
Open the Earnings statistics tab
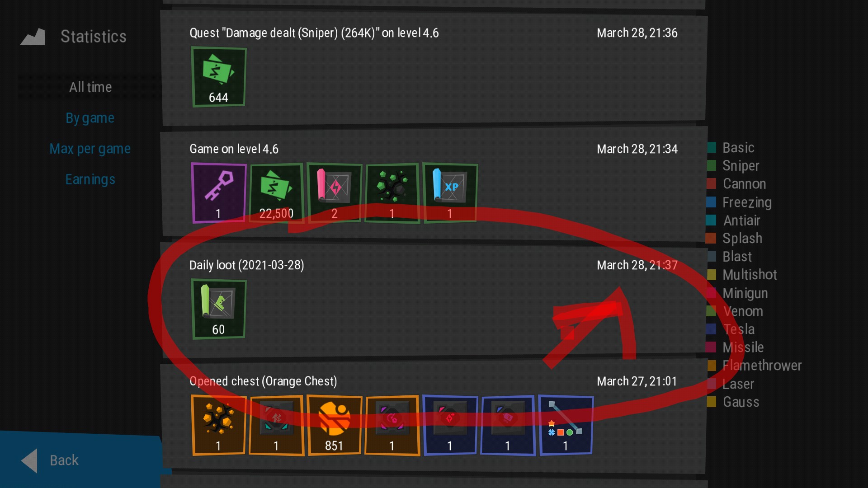(90, 179)
